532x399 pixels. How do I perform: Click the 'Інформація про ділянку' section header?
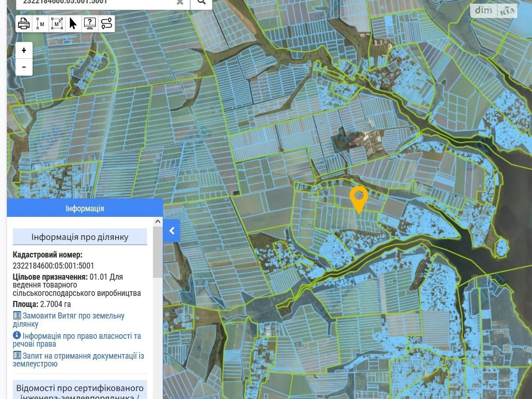80,237
